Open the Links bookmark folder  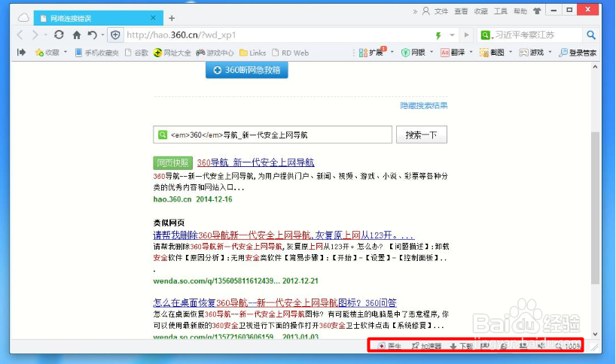252,53
